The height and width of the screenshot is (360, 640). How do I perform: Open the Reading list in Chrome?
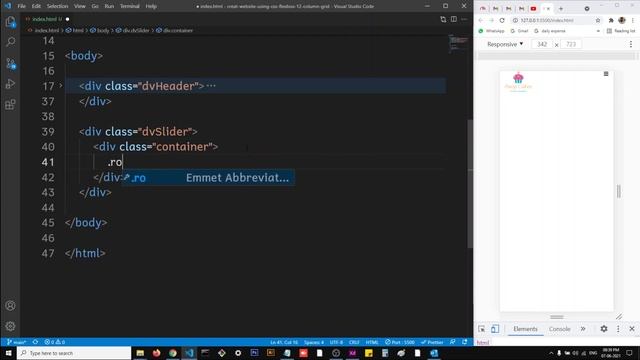pos(621,31)
